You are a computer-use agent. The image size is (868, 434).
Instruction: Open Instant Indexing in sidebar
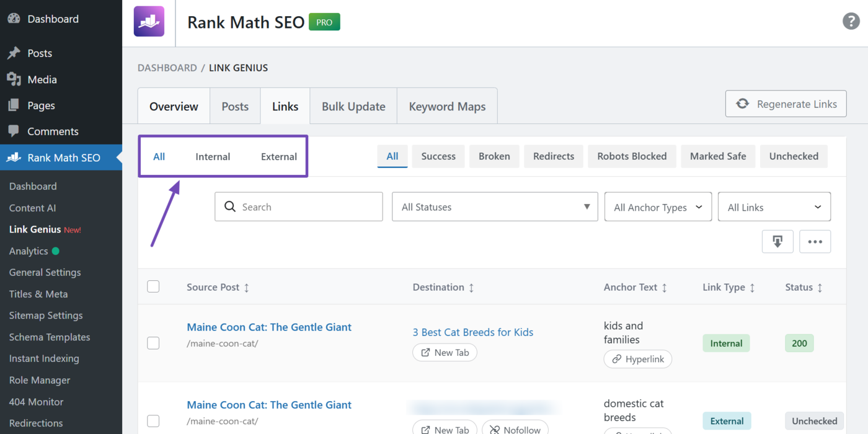[44, 358]
